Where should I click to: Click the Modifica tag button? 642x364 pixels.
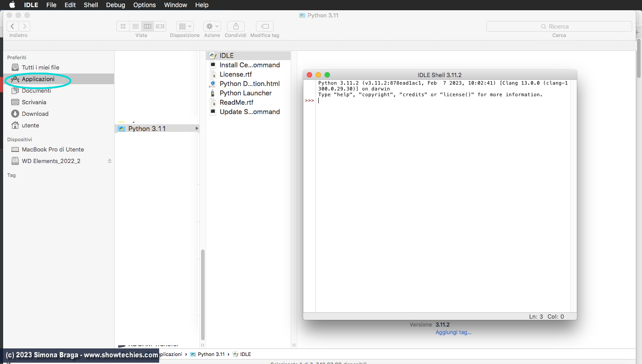click(265, 26)
